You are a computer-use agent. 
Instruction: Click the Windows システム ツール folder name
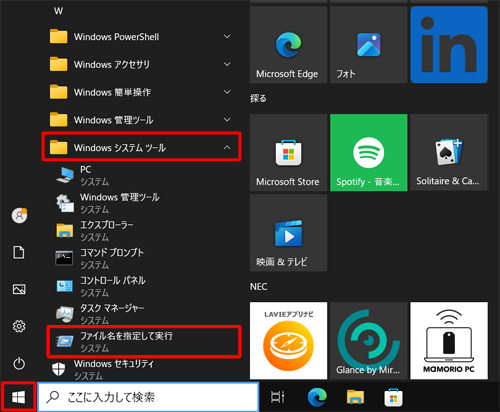tap(120, 147)
